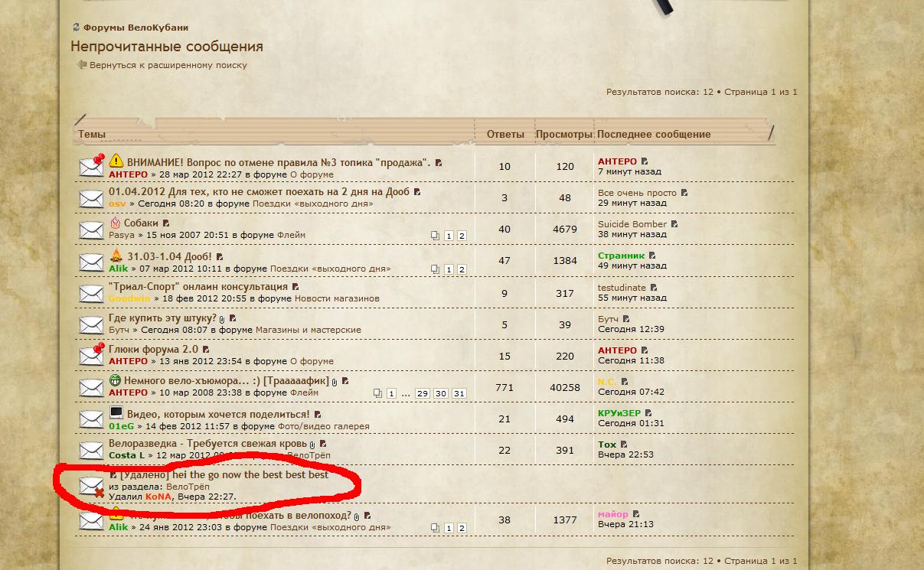Return to advanced search via Вернуться к расширенному поиску
Screen dimensions: 924x570
(x=168, y=65)
